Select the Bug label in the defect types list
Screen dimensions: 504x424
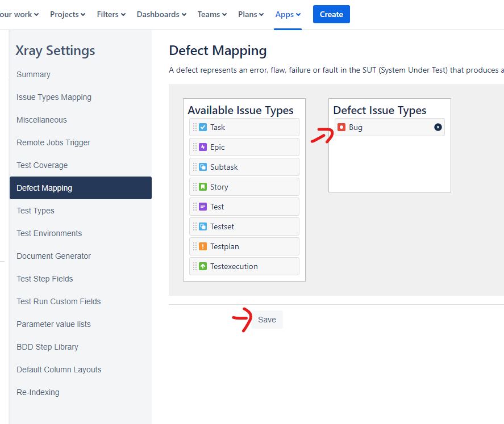tap(356, 127)
